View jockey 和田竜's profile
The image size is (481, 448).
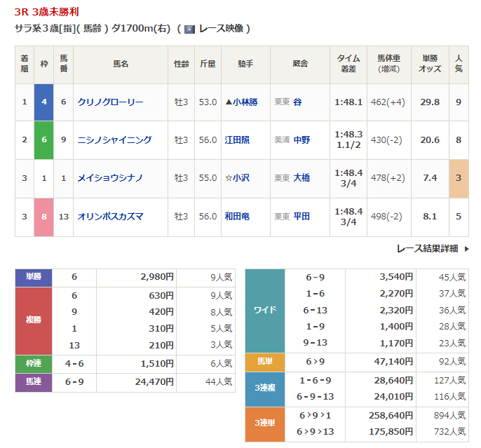coord(238,217)
